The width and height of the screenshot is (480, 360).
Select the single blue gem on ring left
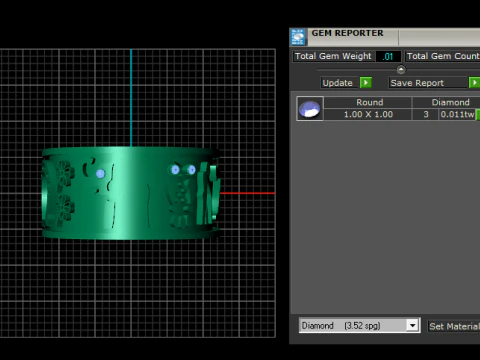(100, 173)
